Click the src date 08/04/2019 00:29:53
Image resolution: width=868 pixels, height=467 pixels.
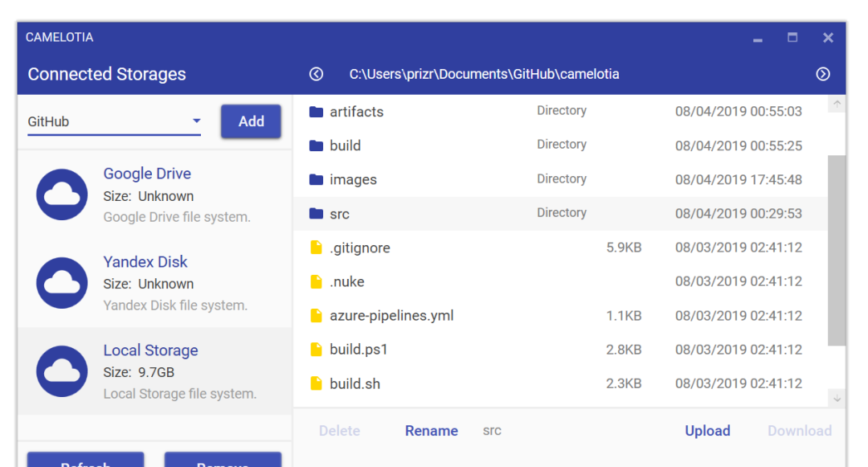point(739,214)
